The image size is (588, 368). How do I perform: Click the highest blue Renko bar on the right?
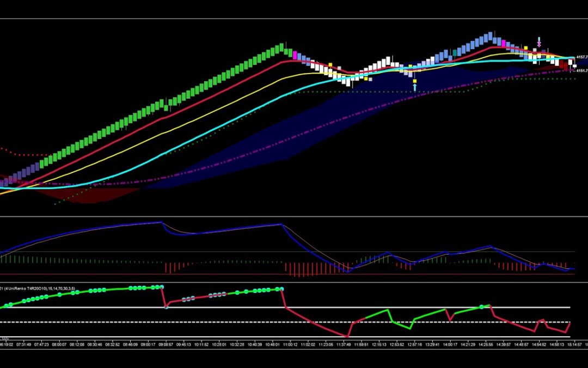pos(492,37)
